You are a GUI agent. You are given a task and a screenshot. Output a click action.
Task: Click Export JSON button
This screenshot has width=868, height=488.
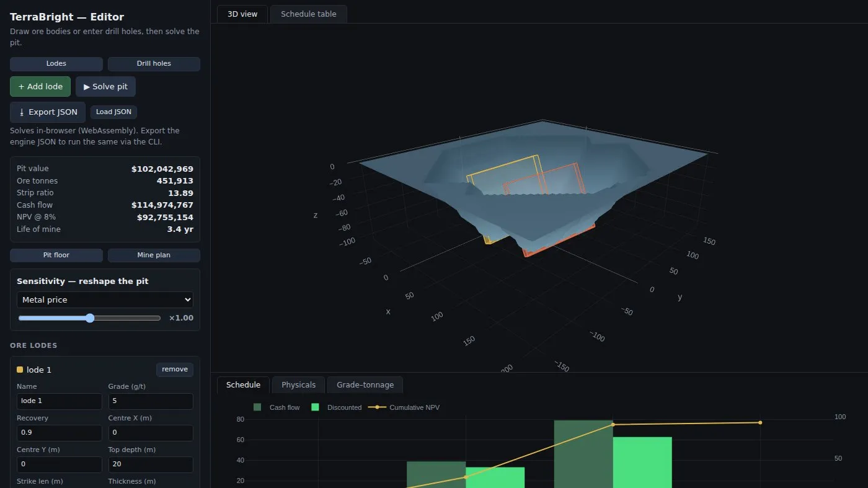[x=48, y=112]
